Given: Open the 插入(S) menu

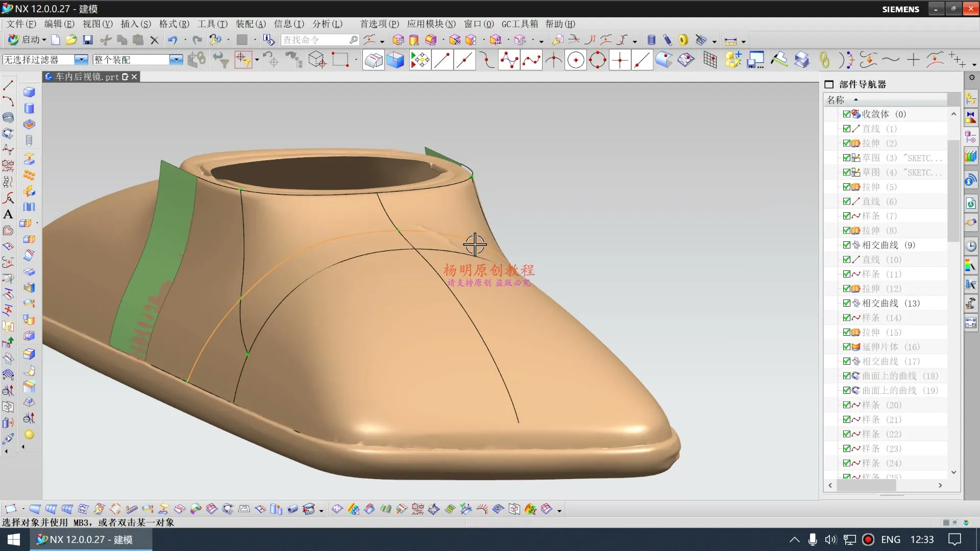Looking at the screenshot, I should click(136, 24).
